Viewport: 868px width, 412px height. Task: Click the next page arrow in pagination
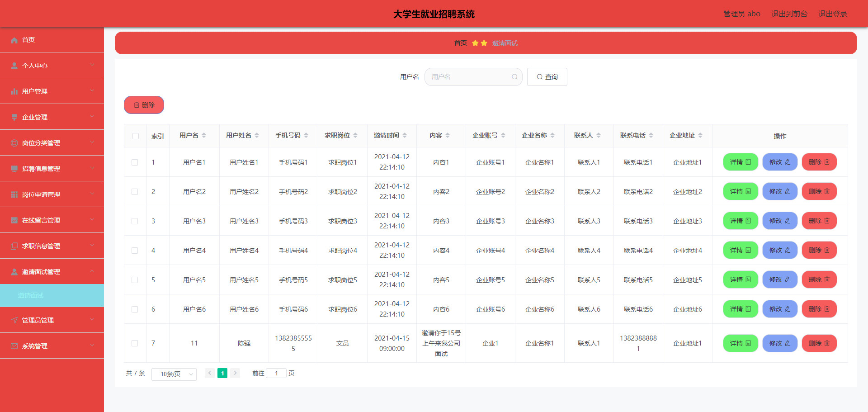pyautogui.click(x=235, y=373)
